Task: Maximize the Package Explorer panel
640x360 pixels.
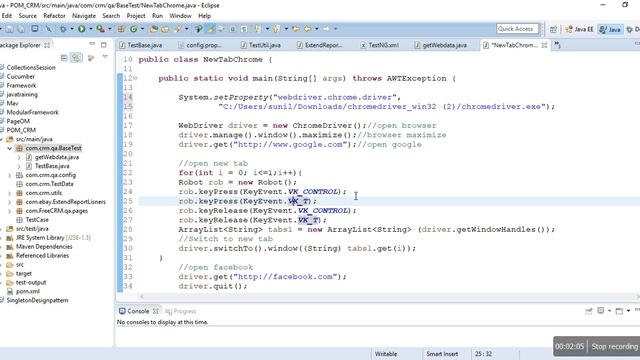Action: pos(104,44)
